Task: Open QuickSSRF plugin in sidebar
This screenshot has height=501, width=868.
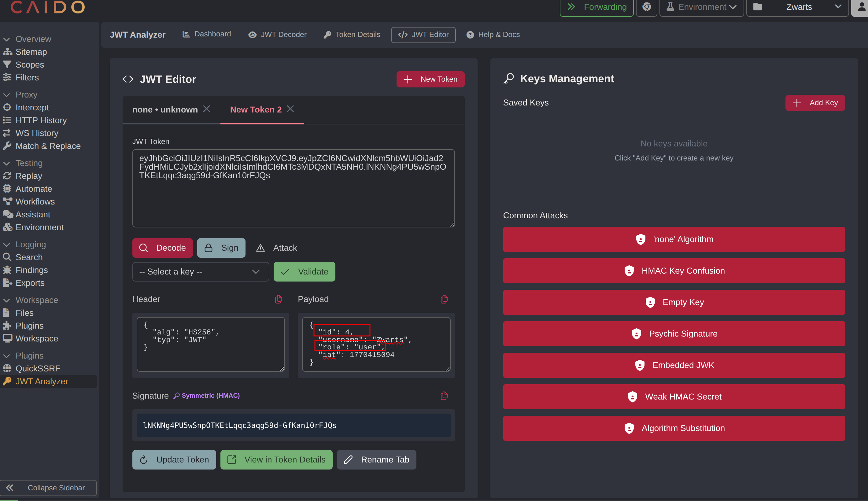Action: point(38,368)
